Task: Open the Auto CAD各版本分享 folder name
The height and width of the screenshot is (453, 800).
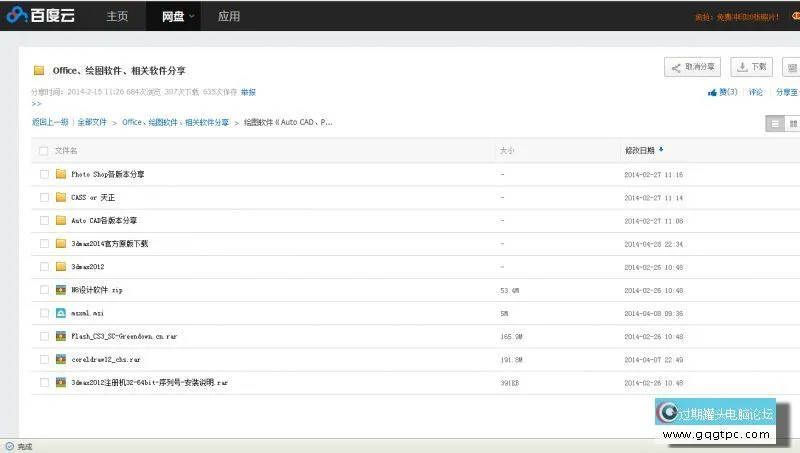Action: pyautogui.click(x=104, y=220)
